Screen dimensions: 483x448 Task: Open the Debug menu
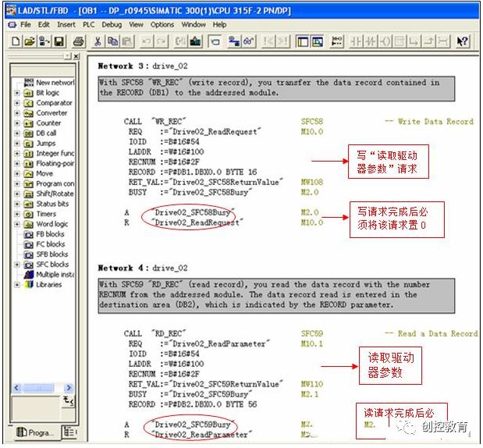pyautogui.click(x=112, y=25)
